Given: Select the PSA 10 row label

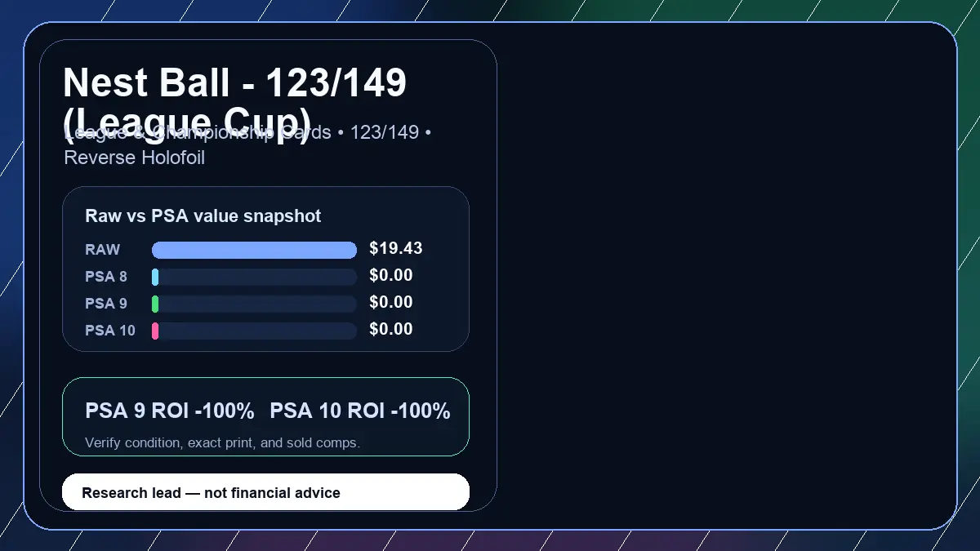Looking at the screenshot, I should coord(110,331).
